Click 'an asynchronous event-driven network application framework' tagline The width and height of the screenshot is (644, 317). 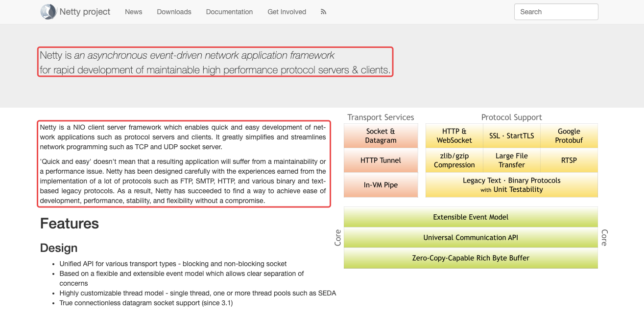[x=204, y=55]
